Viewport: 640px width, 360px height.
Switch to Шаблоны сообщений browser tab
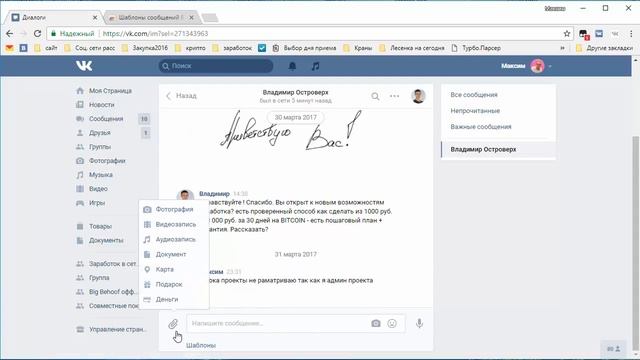(x=151, y=18)
